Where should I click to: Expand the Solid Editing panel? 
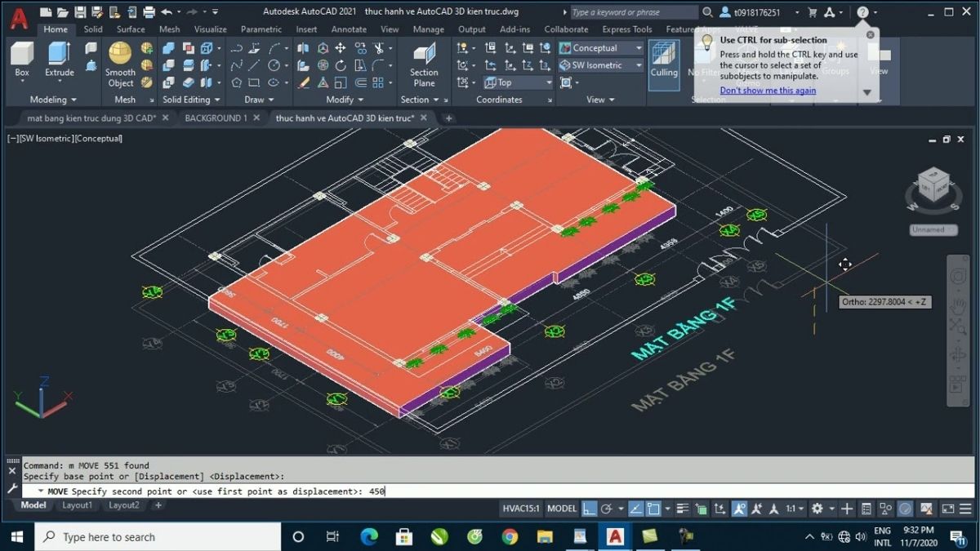point(191,100)
